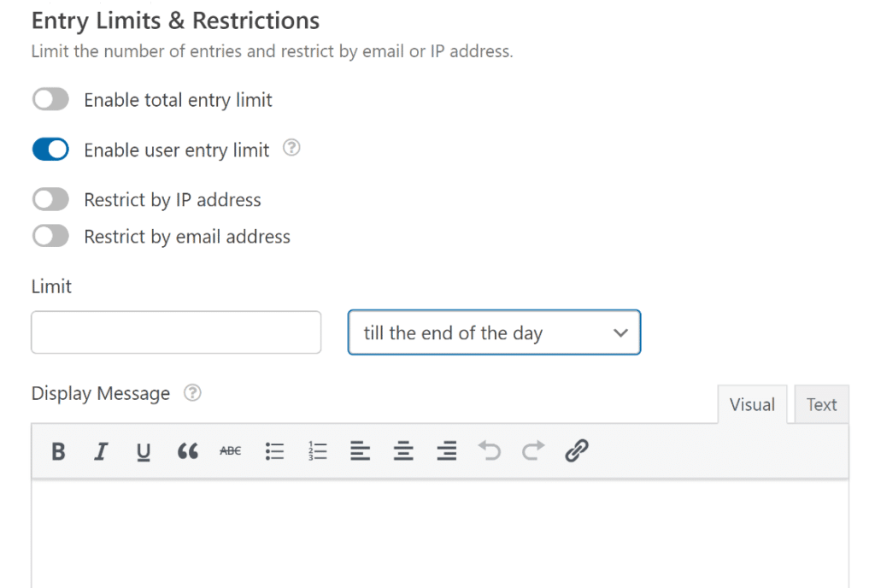Image resolution: width=875 pixels, height=588 pixels.
Task: Apply underline formatting
Action: [x=143, y=451]
